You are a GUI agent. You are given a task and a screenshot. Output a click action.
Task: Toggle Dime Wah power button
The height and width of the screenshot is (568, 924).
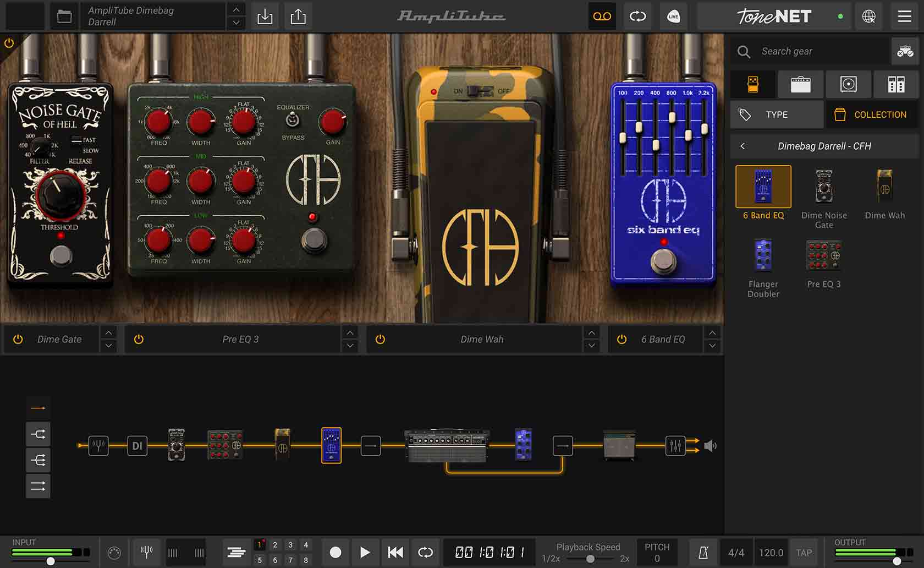[x=380, y=339]
